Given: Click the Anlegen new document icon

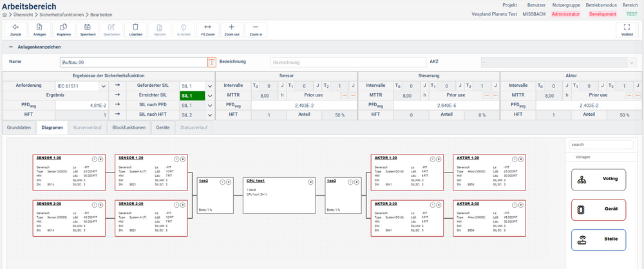Looking at the screenshot, I should [x=40, y=30].
